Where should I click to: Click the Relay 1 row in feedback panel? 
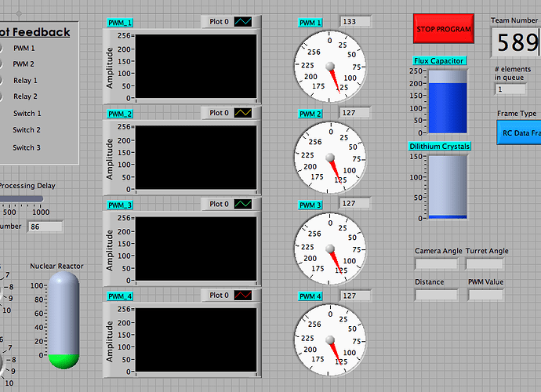click(x=25, y=81)
